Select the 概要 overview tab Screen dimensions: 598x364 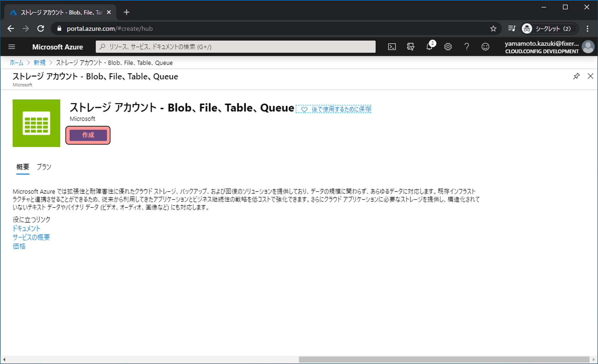(23, 167)
